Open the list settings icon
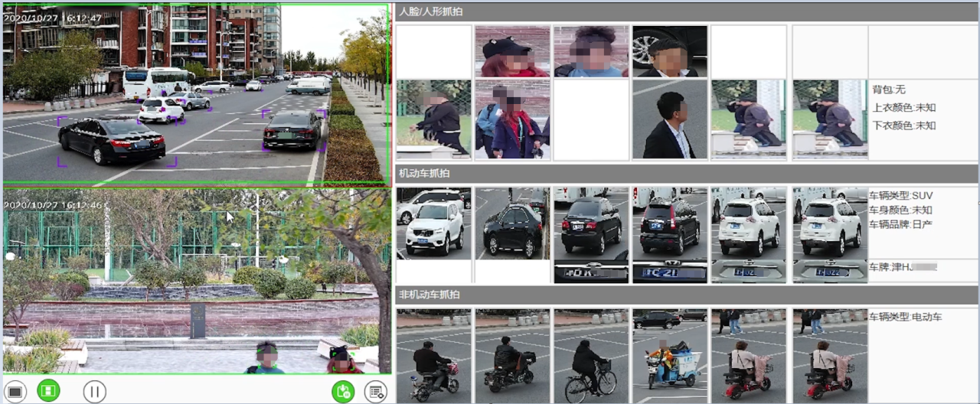 coord(375,392)
